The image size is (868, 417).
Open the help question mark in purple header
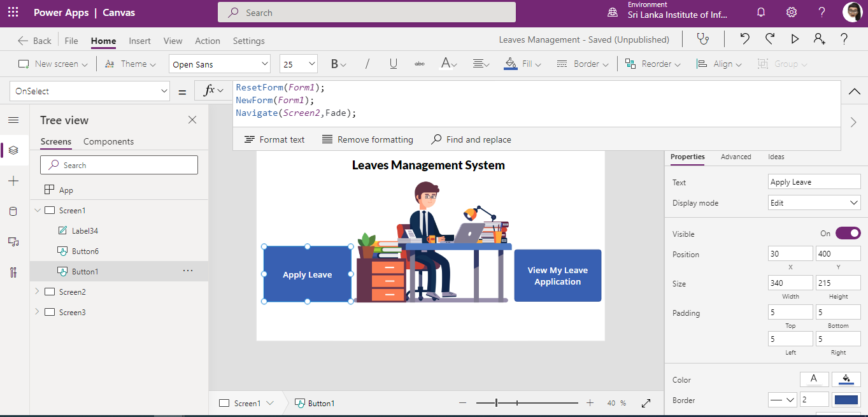[x=822, y=13]
